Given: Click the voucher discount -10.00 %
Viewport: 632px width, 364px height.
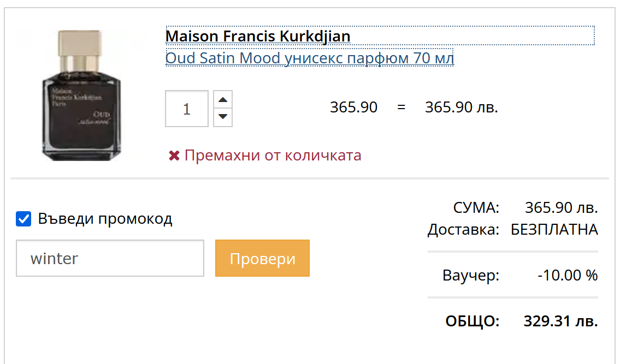Looking at the screenshot, I should tap(568, 276).
